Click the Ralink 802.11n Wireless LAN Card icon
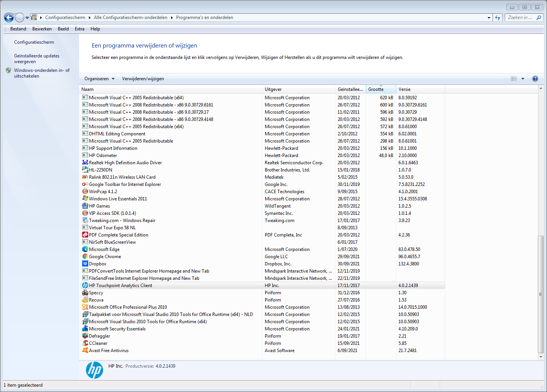 click(x=85, y=177)
